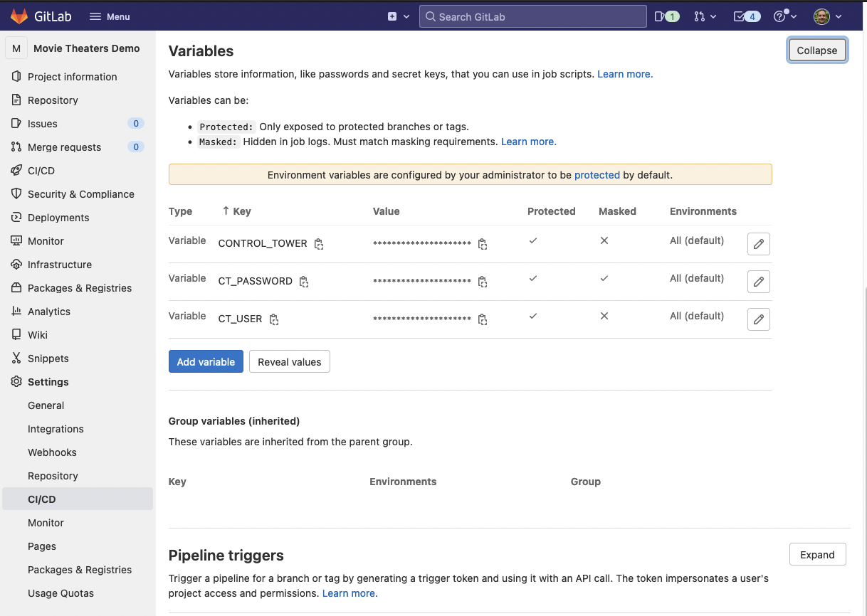Copy the CT_PASSWORD key name

click(304, 282)
